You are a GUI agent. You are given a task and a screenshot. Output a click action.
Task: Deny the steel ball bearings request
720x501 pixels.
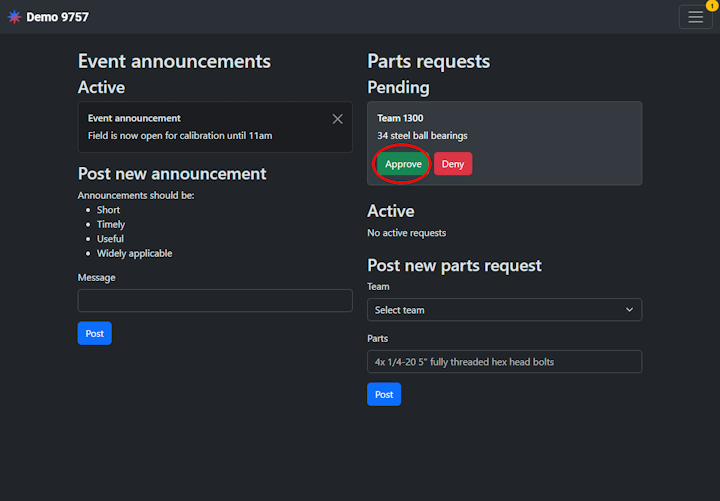click(453, 164)
